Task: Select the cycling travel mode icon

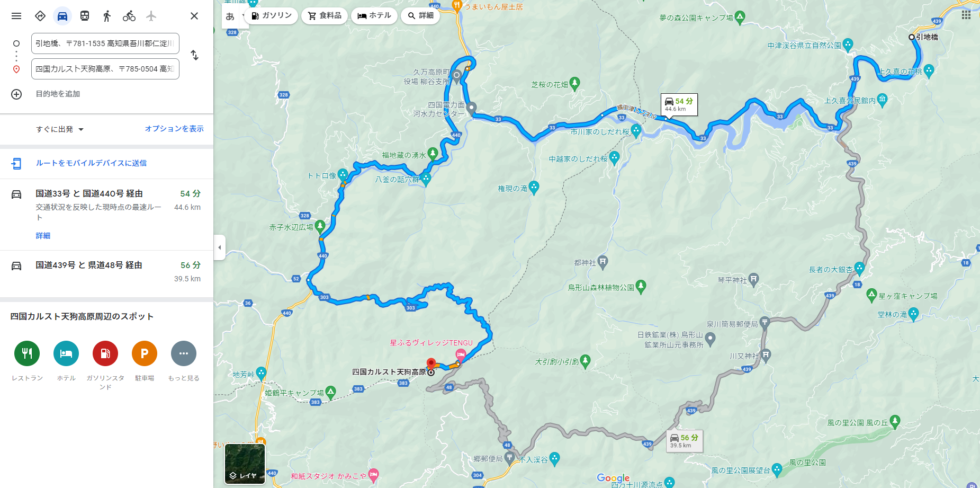Action: coord(129,16)
